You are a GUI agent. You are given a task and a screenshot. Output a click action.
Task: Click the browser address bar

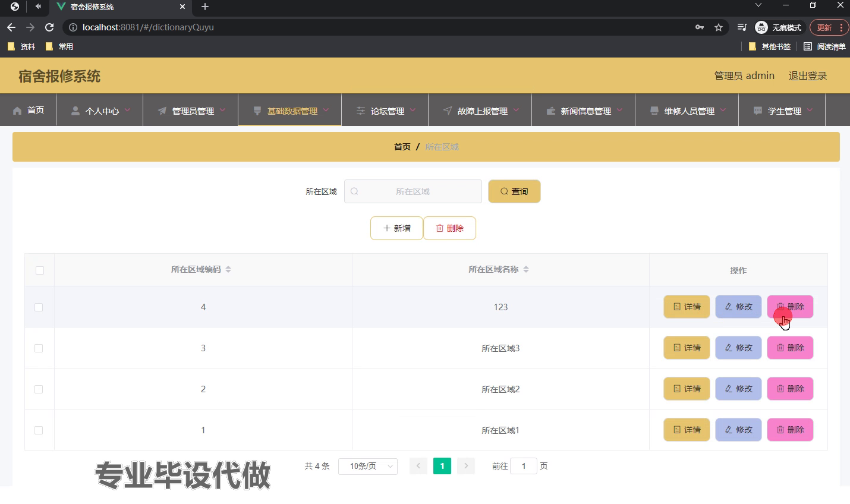[x=380, y=27]
